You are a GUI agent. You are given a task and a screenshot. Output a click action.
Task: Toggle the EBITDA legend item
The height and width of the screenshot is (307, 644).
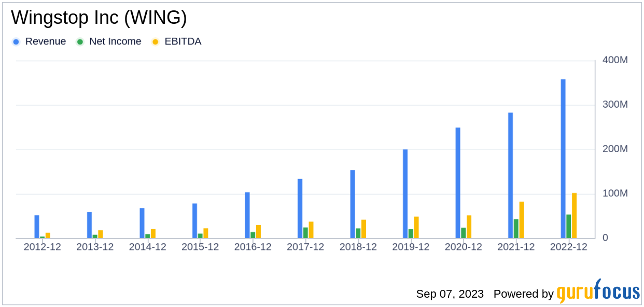point(176,41)
